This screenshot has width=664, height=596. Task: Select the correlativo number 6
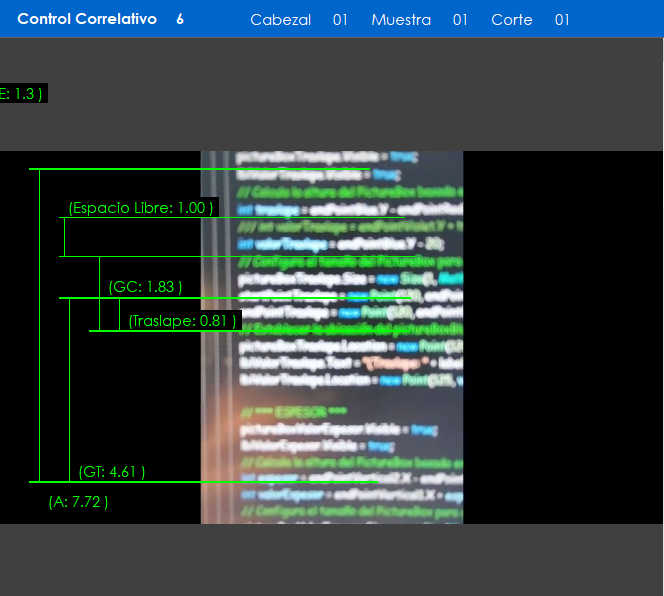[x=180, y=19]
